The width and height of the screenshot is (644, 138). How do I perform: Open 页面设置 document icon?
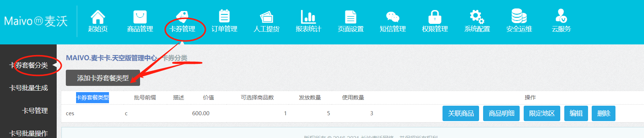click(x=350, y=17)
